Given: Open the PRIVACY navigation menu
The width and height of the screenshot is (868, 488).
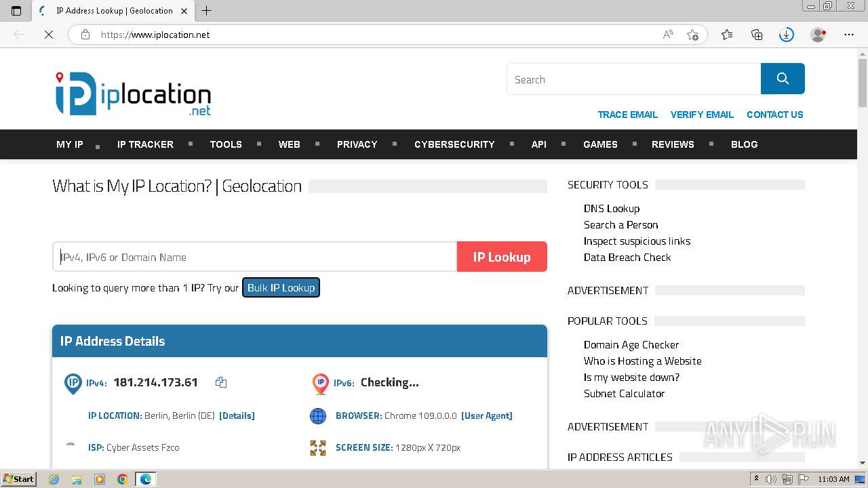Looking at the screenshot, I should (x=357, y=144).
